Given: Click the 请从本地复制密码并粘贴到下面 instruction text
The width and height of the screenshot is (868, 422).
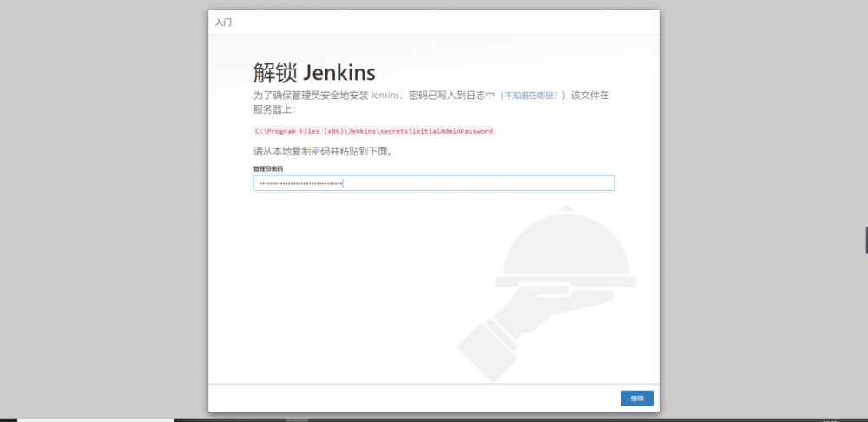Looking at the screenshot, I should coord(323,151).
